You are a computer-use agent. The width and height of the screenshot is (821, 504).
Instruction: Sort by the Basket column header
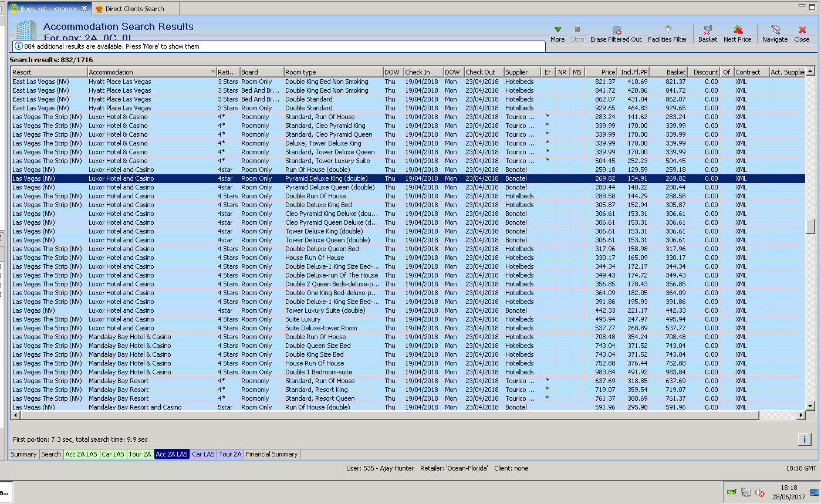[668, 72]
